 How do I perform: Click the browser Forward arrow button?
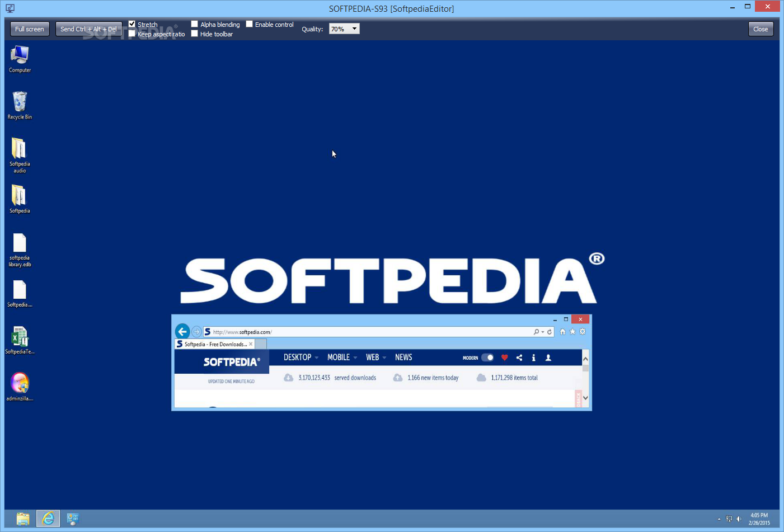196,332
